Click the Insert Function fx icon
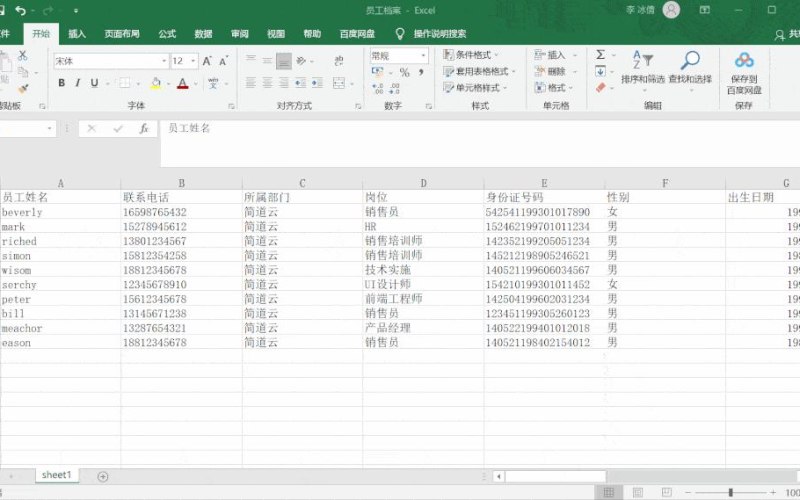800x500 pixels. click(144, 129)
